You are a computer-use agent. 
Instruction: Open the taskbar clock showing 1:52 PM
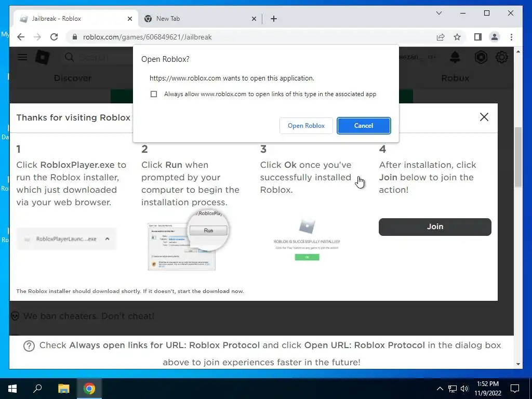click(487, 389)
